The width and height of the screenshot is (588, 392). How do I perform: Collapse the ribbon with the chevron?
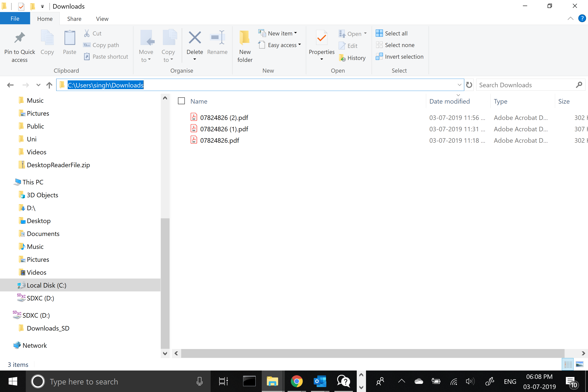pos(570,18)
